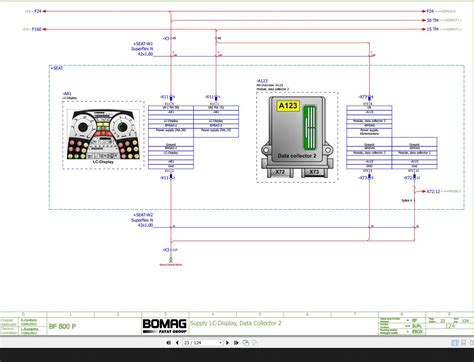Click the greyed second view icon
The height and width of the screenshot is (362, 474).
(x=255, y=343)
